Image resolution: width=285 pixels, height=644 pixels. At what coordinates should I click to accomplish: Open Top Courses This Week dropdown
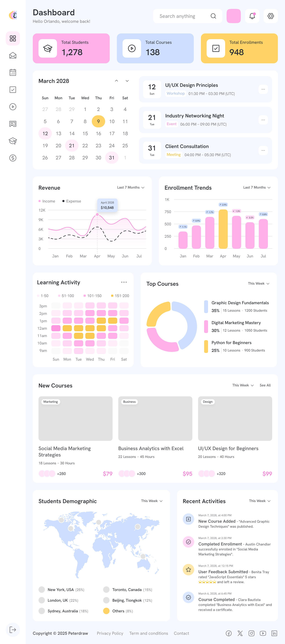coord(258,284)
